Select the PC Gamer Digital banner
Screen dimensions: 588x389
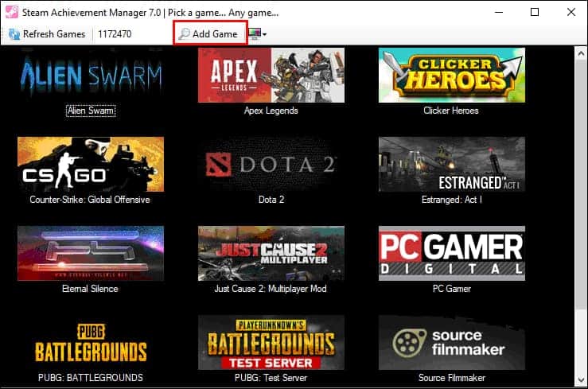pos(452,253)
